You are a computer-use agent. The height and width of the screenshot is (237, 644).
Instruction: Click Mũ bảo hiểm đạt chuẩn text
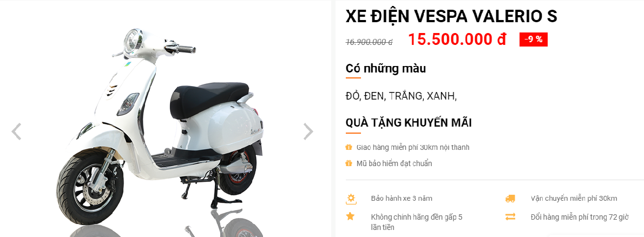395,163
